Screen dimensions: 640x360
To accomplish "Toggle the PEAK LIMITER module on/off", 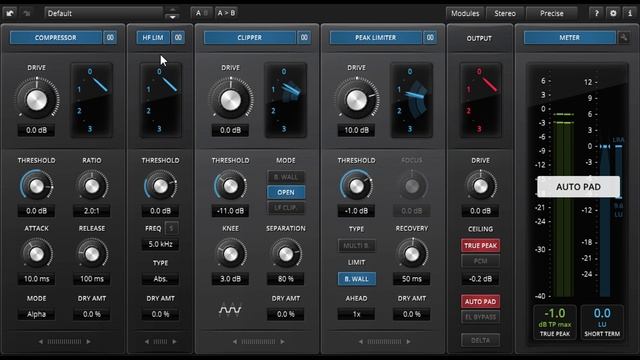I will pos(376,38).
